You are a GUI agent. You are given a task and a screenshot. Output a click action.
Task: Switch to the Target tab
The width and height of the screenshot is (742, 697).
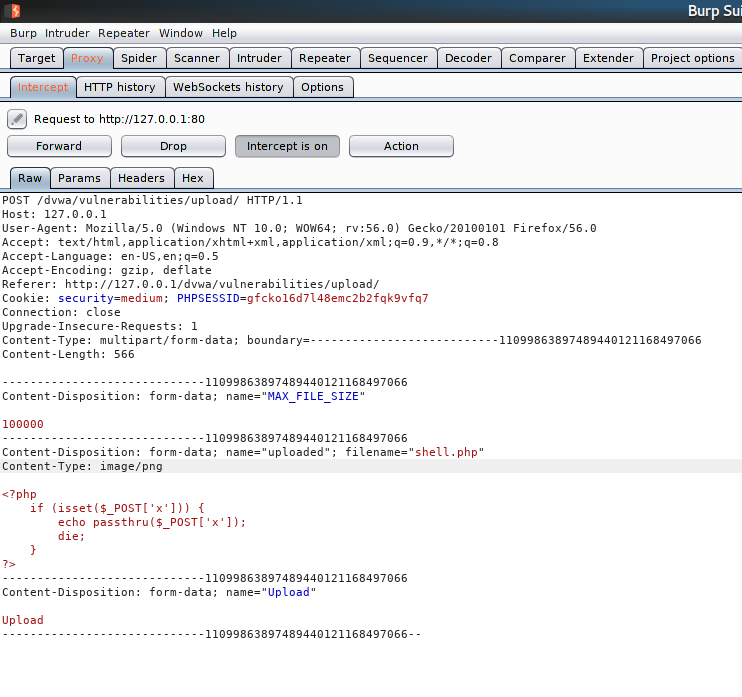pos(36,58)
